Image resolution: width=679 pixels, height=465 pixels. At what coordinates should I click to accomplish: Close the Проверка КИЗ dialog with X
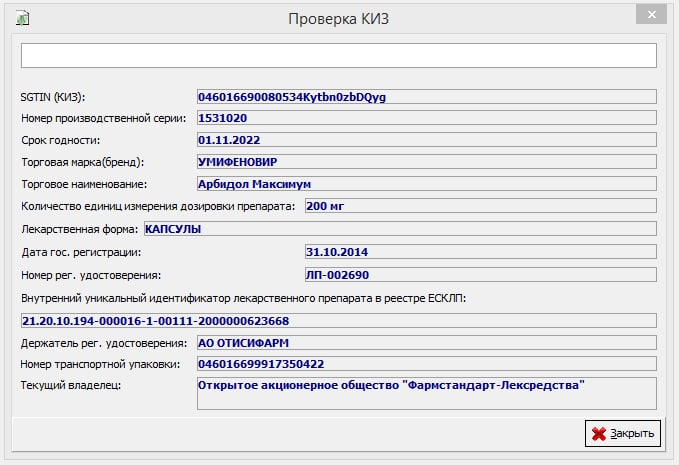pyautogui.click(x=651, y=15)
